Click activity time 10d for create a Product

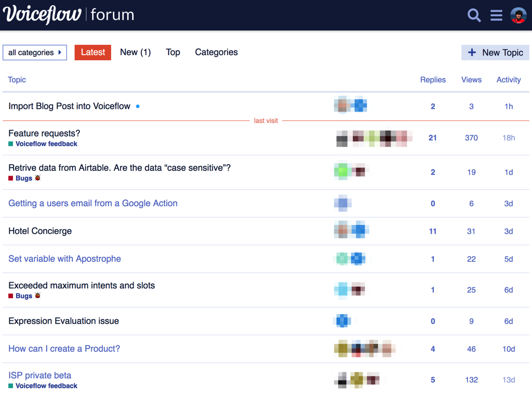click(509, 349)
